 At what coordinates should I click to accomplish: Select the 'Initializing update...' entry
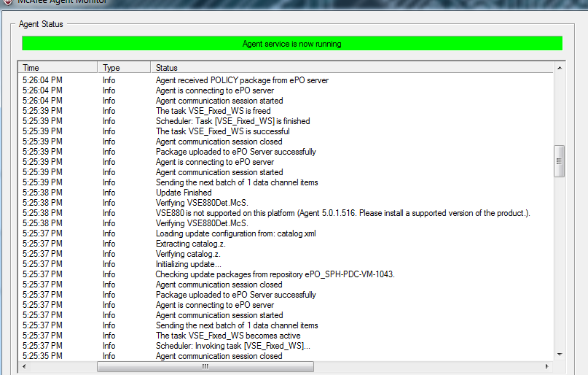pyautogui.click(x=188, y=264)
